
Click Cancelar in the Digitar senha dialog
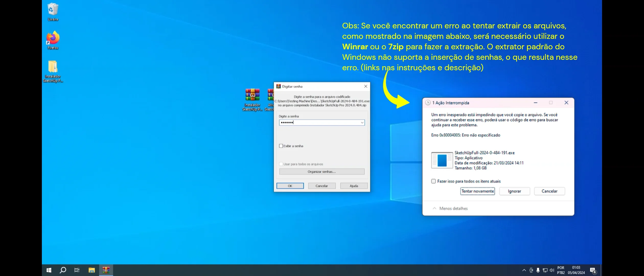322,186
